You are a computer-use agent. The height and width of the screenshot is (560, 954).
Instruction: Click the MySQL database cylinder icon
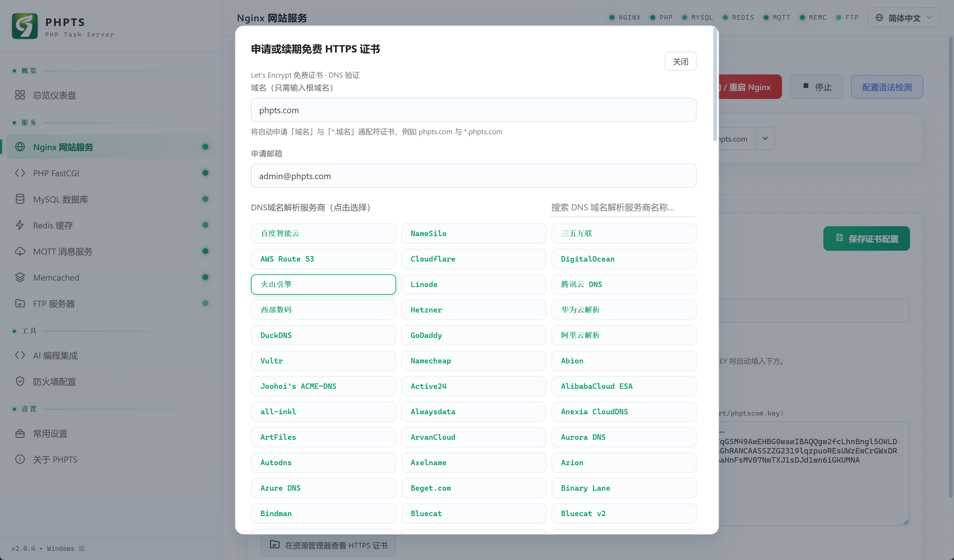(20, 199)
